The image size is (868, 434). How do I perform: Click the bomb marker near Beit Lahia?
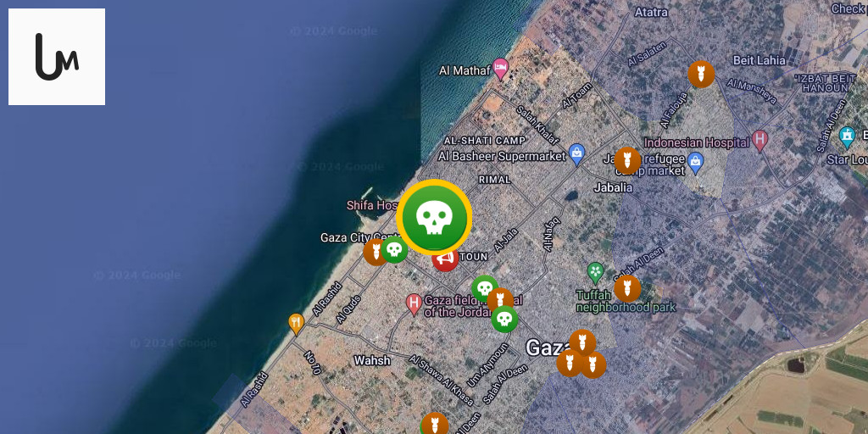(x=701, y=75)
